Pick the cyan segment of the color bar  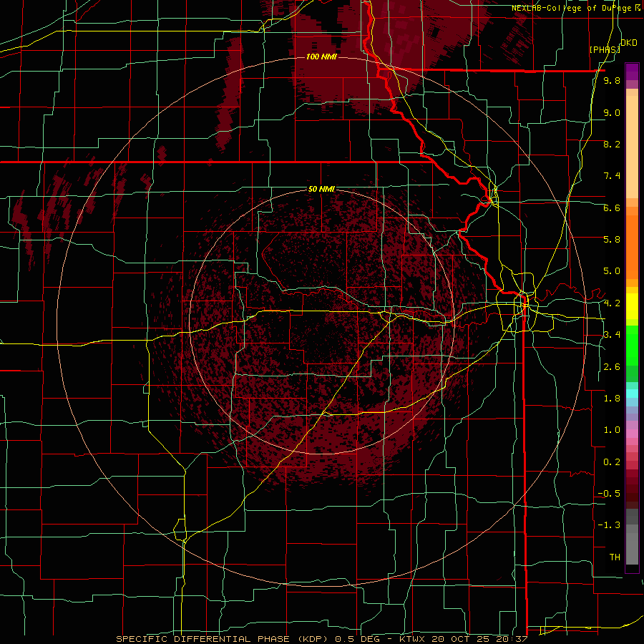pos(632,393)
